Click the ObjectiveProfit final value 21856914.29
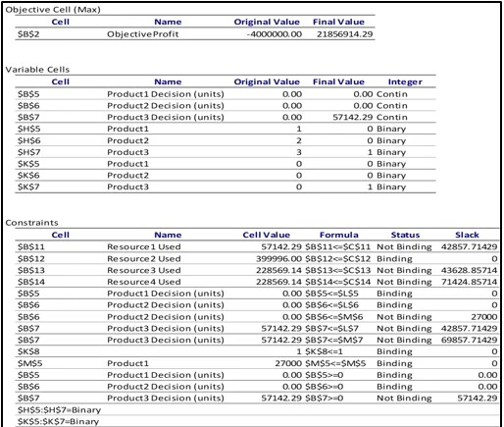 coord(344,34)
